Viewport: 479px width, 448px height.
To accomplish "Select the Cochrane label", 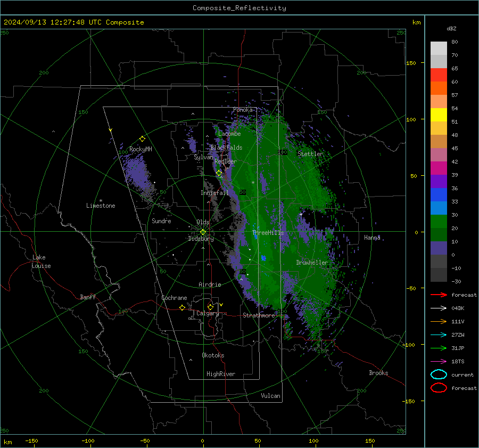I will (174, 298).
